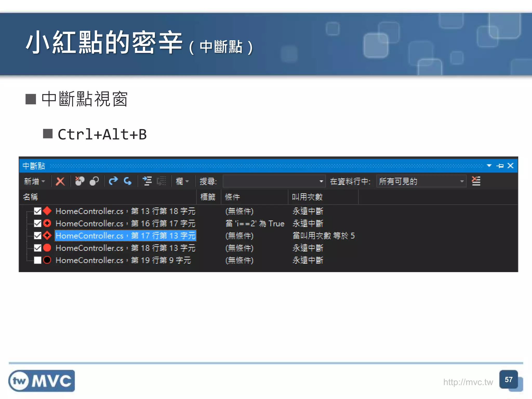Open the http://mvc.tw link
The width and height of the screenshot is (532, 399).
click(468, 382)
